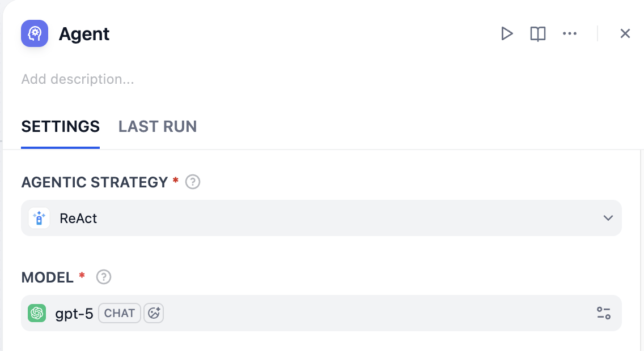Click the AGENTIC STRATEGY field label
644x351 pixels.
pyautogui.click(x=94, y=182)
